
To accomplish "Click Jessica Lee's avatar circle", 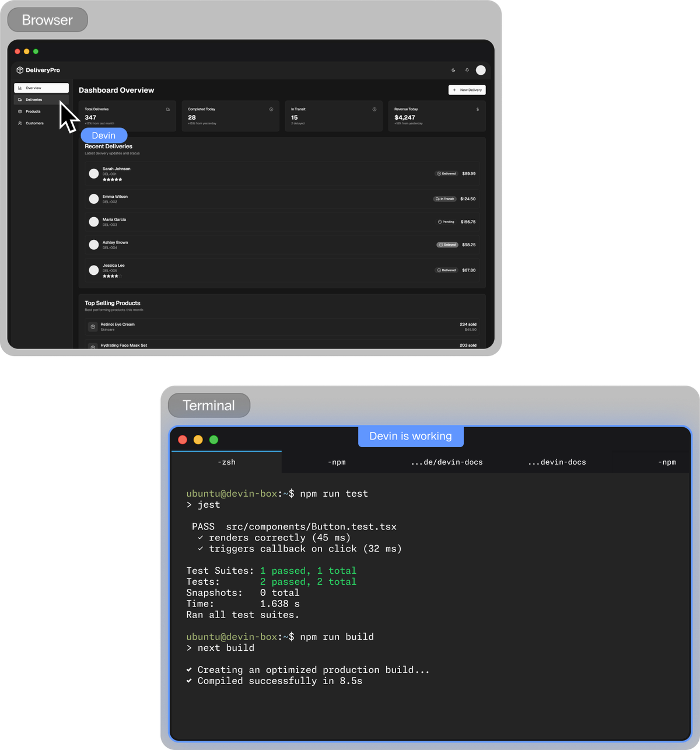I will 94,270.
